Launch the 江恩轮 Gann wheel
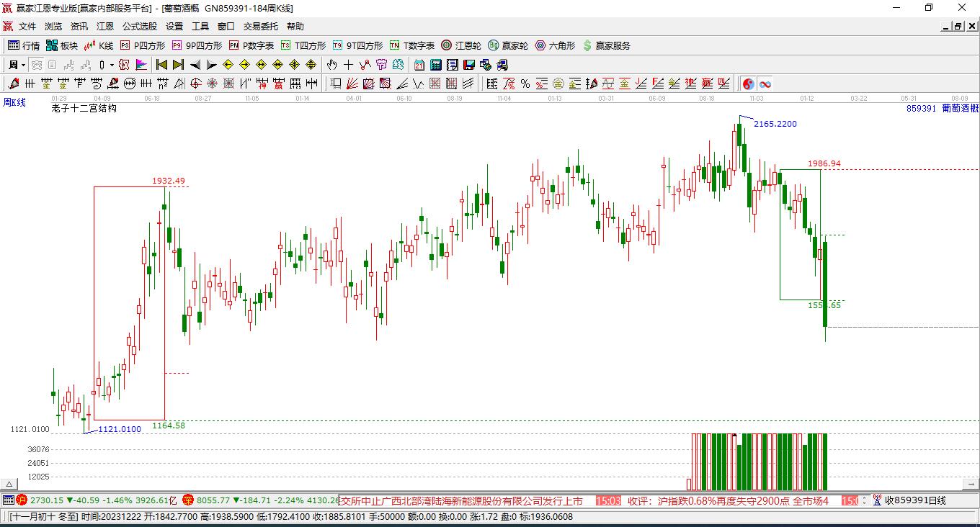The image size is (980, 527). 461,45
